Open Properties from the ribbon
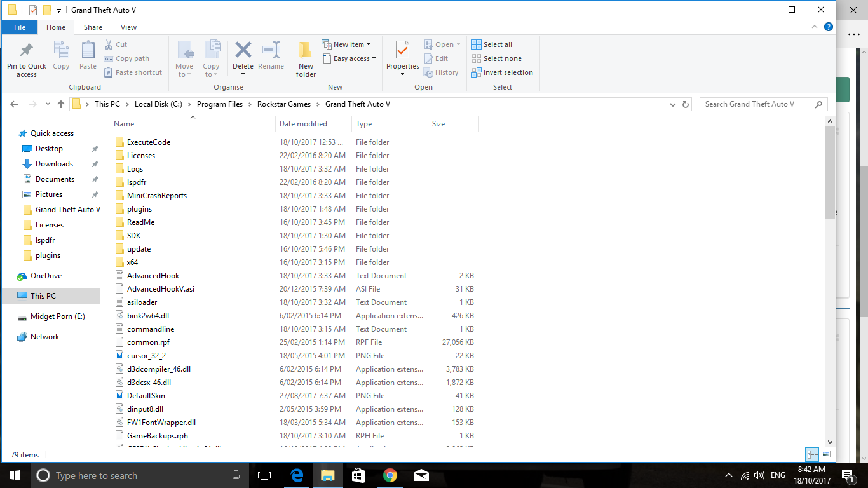The height and width of the screenshot is (488, 868). pos(402,51)
